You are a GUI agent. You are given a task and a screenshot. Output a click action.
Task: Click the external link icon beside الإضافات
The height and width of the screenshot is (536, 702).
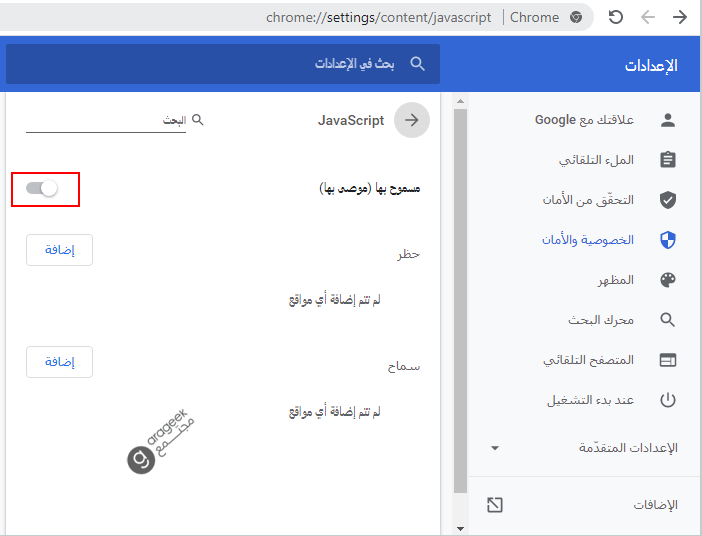(x=495, y=505)
